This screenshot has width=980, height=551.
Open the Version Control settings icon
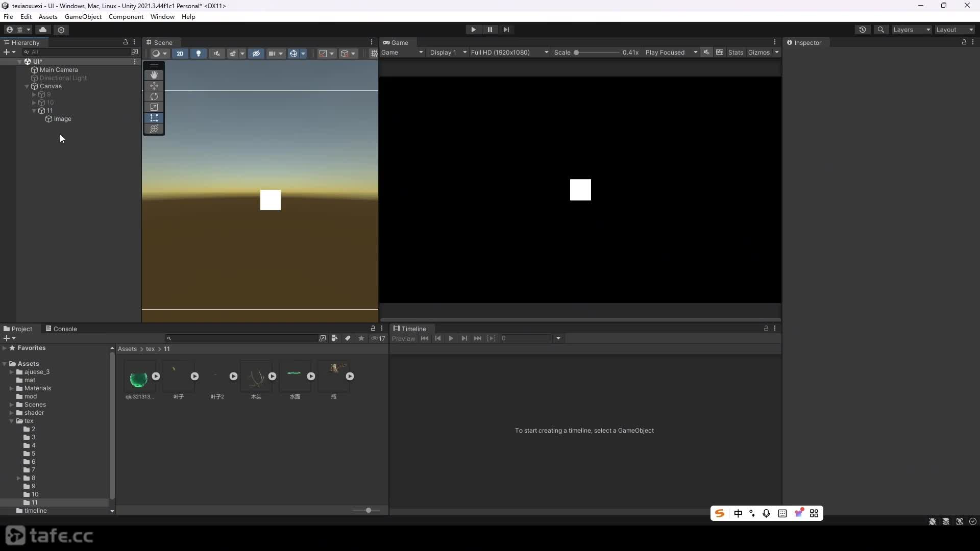pos(61,30)
